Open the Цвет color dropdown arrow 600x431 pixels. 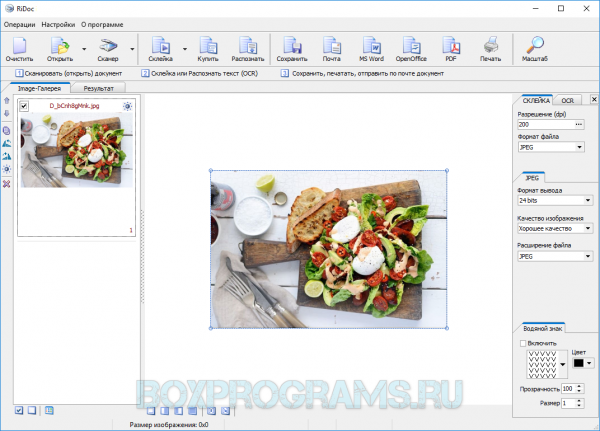pos(589,363)
